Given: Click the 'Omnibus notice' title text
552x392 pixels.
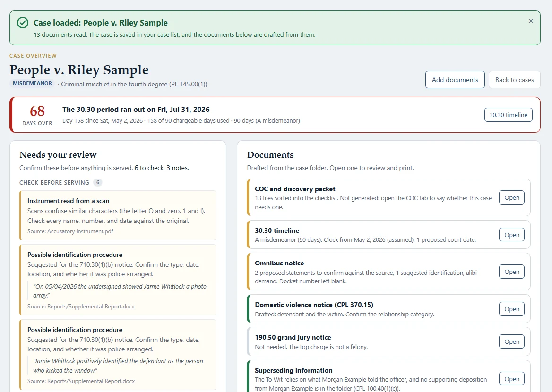Looking at the screenshot, I should point(279,263).
